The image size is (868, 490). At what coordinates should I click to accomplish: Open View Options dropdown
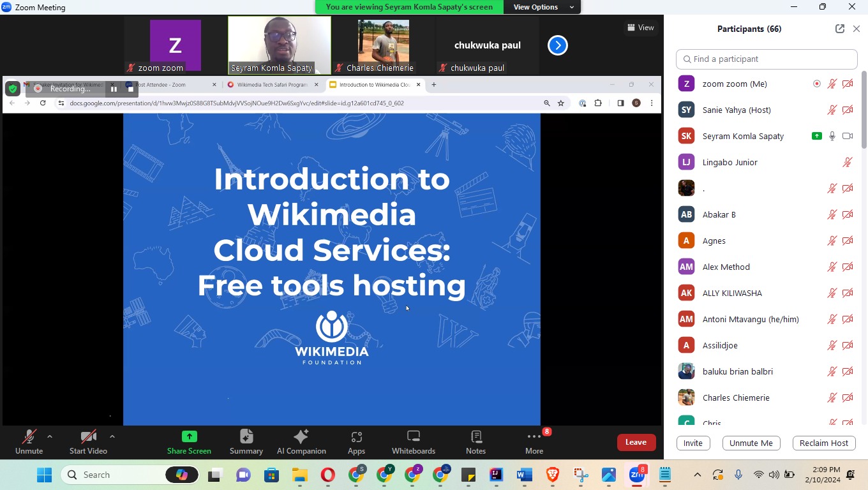click(544, 7)
